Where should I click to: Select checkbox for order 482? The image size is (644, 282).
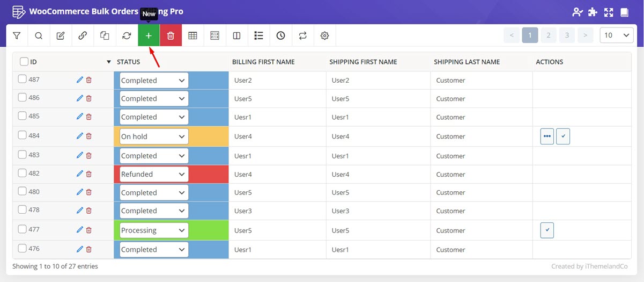pyautogui.click(x=22, y=173)
